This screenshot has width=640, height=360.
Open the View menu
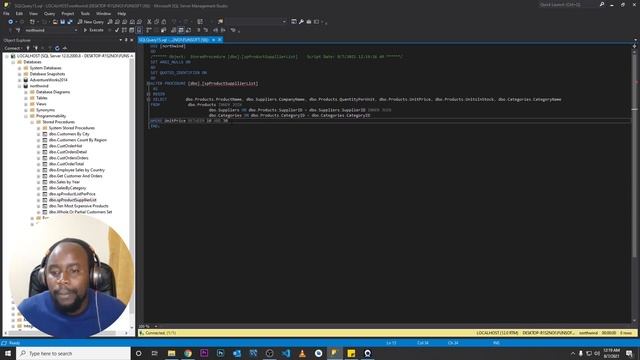pos(33,13)
